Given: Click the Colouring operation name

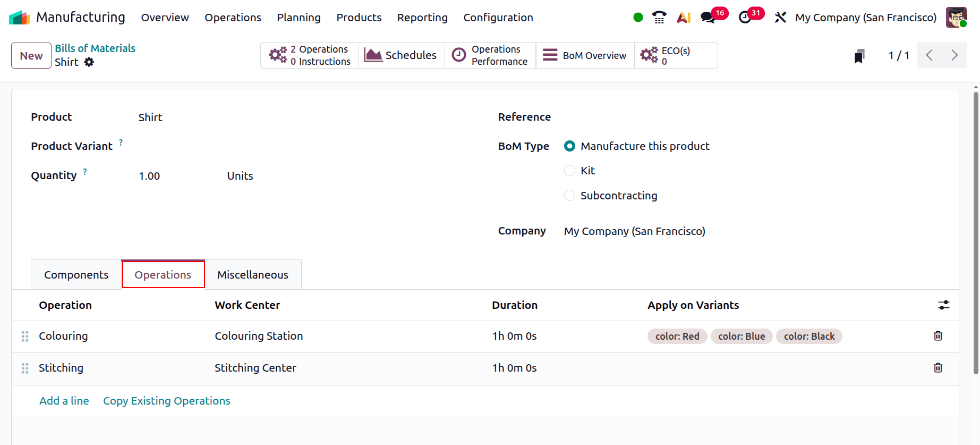Looking at the screenshot, I should [63, 336].
